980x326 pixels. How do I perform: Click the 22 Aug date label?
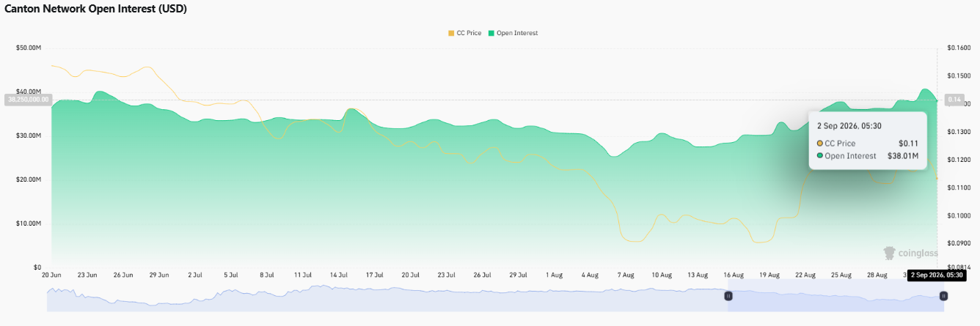806,275
